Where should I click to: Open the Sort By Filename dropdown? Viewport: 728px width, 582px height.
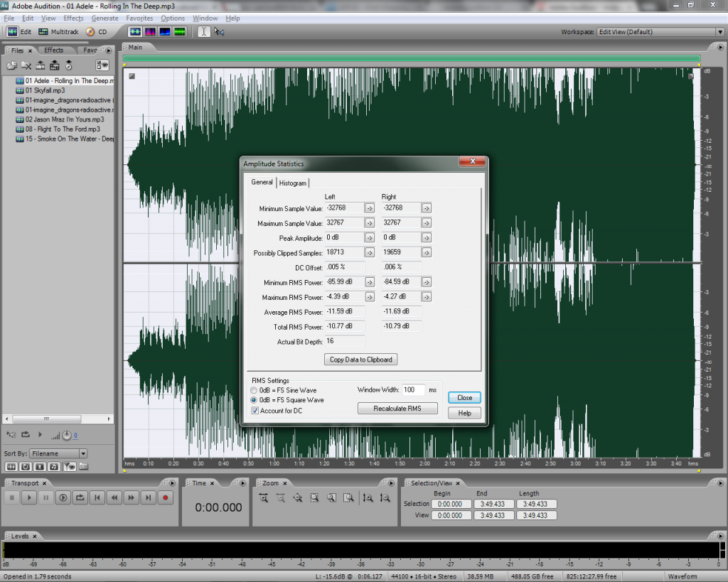coord(82,453)
